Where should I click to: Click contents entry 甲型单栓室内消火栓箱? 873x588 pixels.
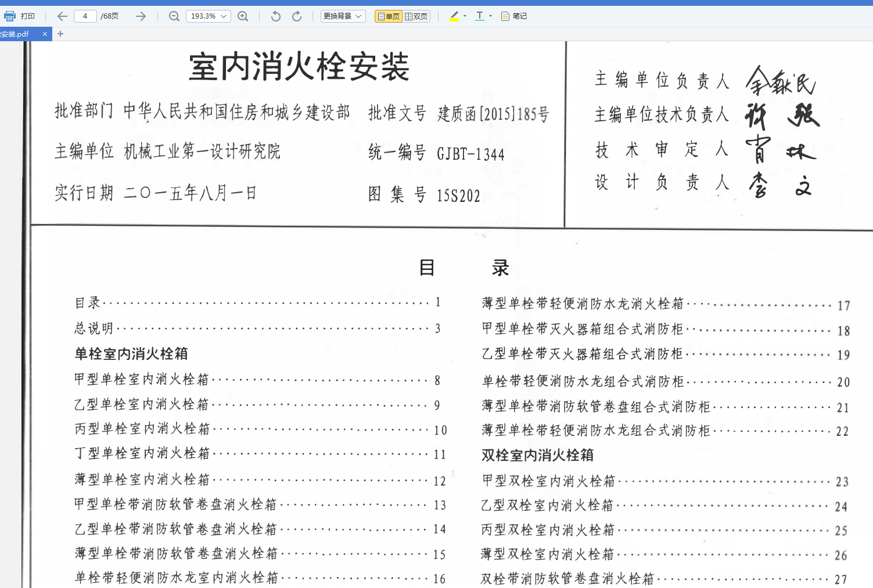[x=257, y=380]
